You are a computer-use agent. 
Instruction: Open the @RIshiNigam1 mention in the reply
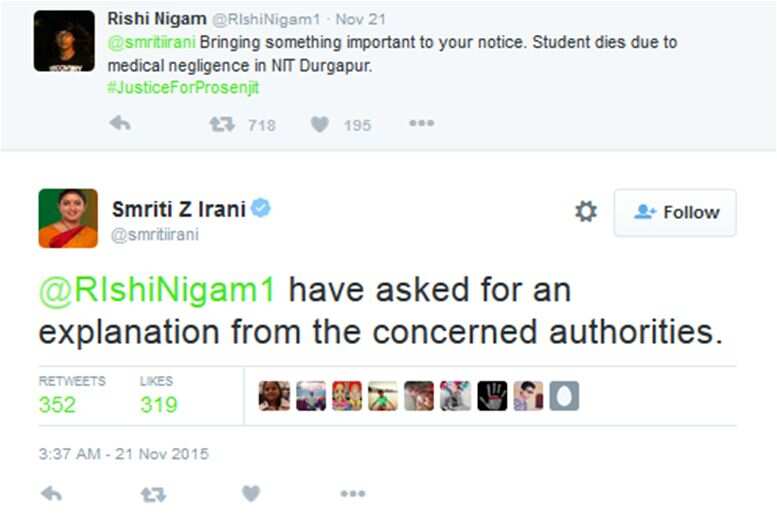157,289
